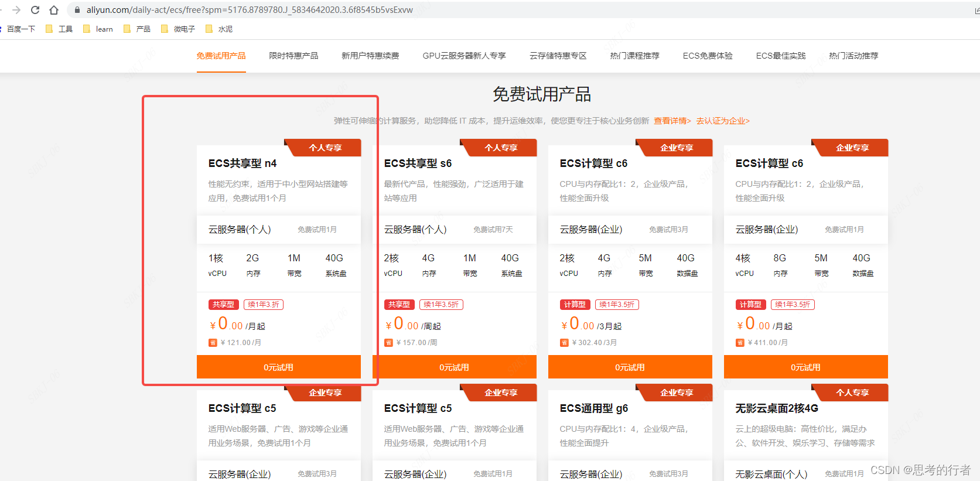Screen dimensions: 980x481
Task: Reload the page with the refresh icon
Action: [35, 10]
